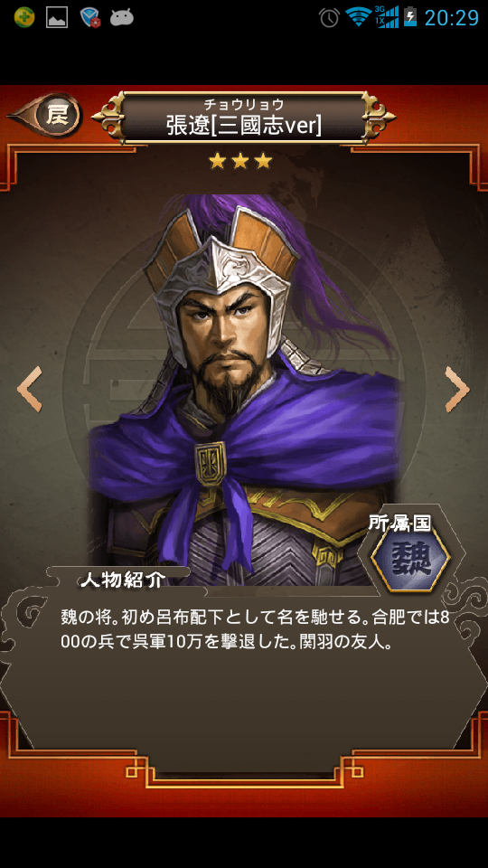Image resolution: width=488 pixels, height=868 pixels.
Task: Open the alarm clock status icon
Action: pyautogui.click(x=329, y=18)
